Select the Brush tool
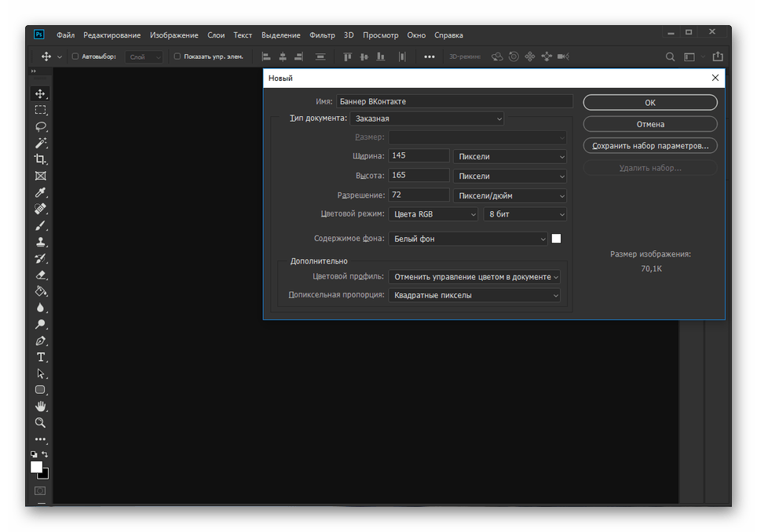 tap(40, 225)
